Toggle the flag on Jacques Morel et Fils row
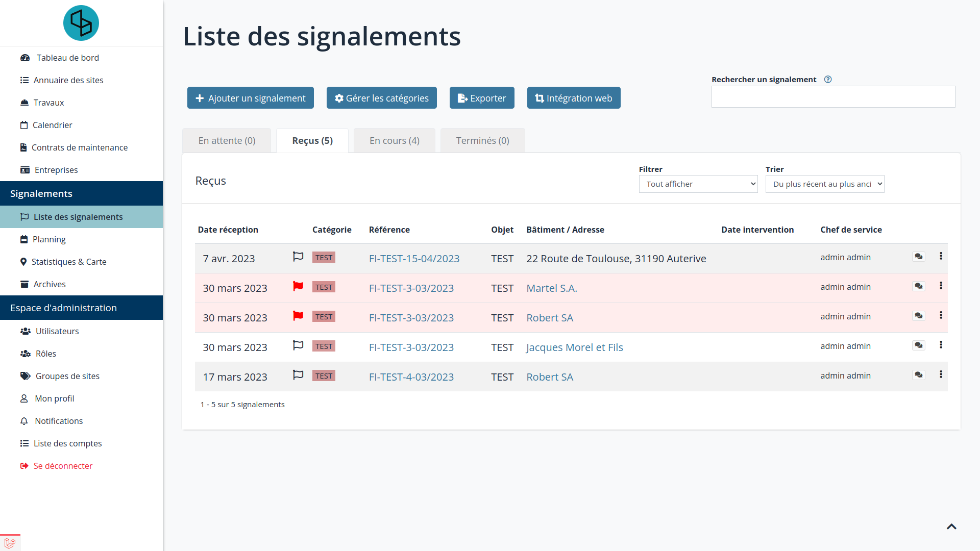The image size is (980, 551). (x=298, y=345)
